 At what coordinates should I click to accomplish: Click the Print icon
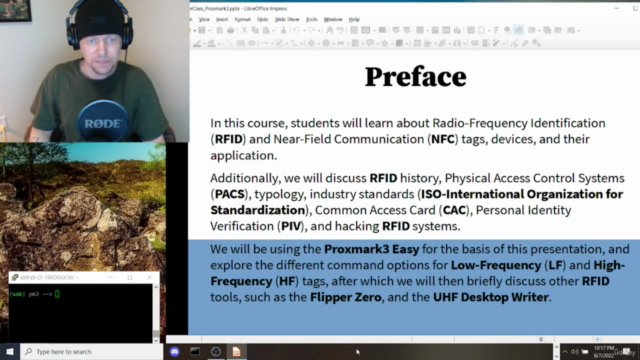(x=231, y=30)
